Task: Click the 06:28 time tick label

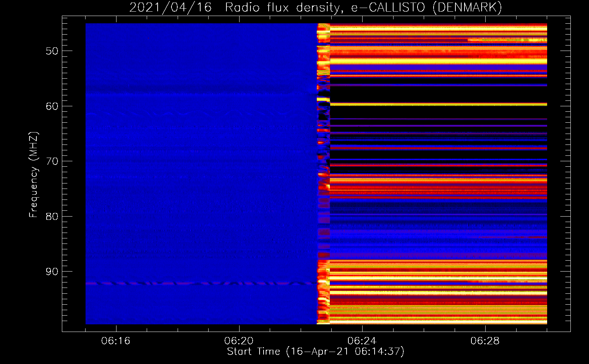Action: point(485,341)
